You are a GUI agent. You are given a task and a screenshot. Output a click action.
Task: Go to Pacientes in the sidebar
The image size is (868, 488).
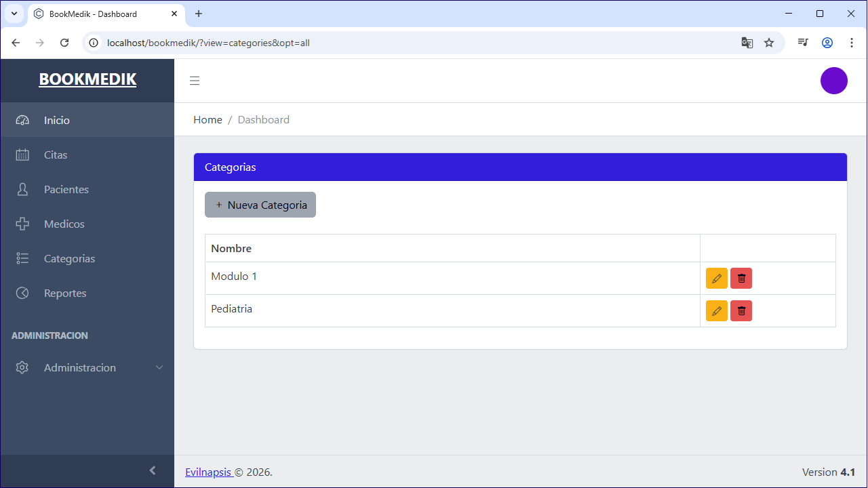tap(87, 189)
